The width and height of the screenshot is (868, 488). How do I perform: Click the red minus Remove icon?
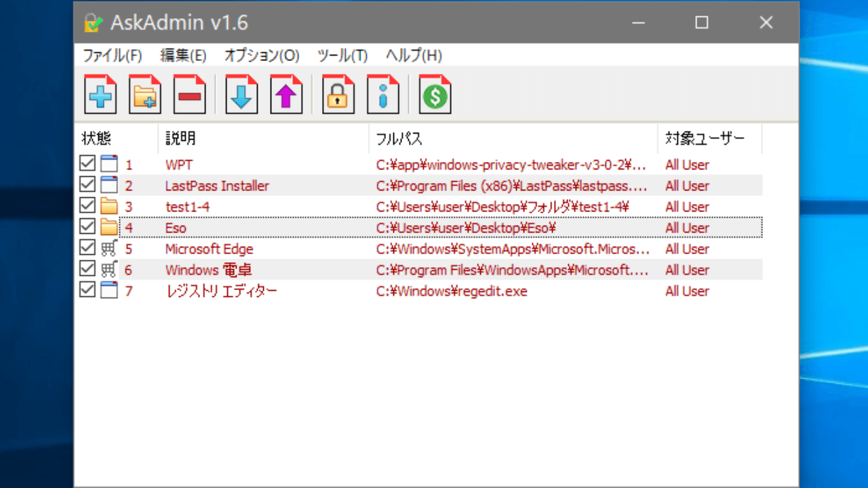pos(190,94)
